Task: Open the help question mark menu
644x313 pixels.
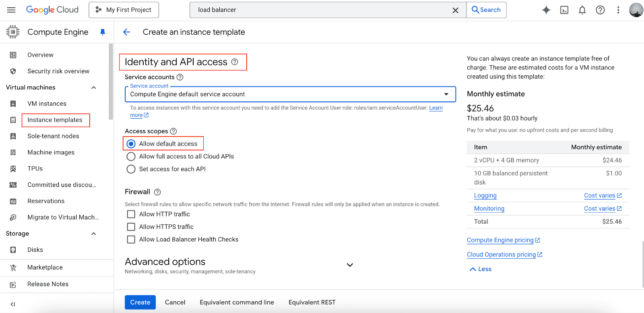Action: 600,10
